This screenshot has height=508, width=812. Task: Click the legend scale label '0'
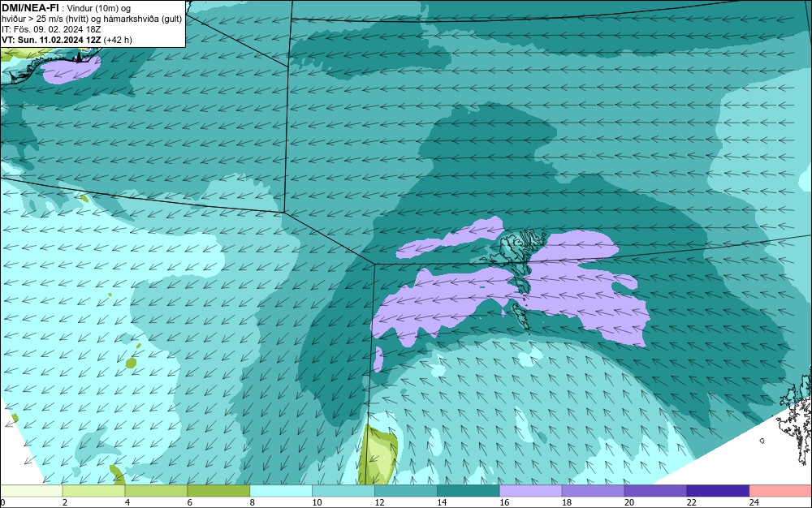[x=2, y=502]
